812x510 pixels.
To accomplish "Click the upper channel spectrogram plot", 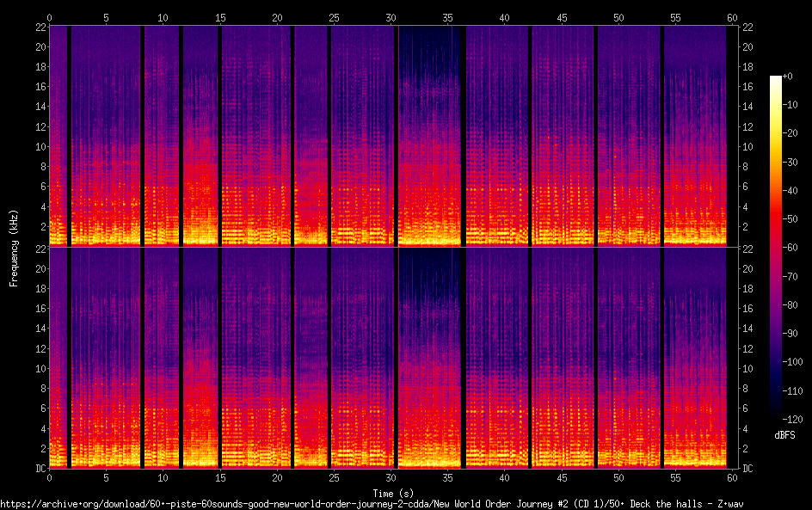I will click(394, 136).
